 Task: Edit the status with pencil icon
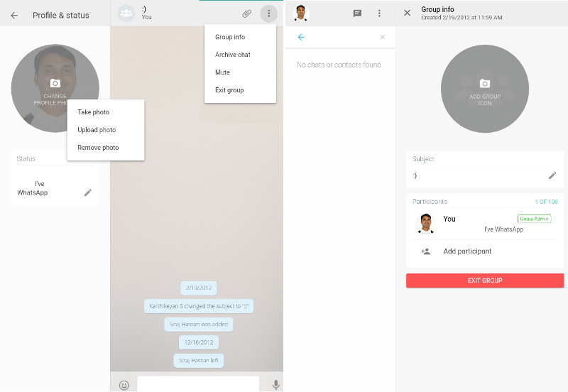click(88, 192)
